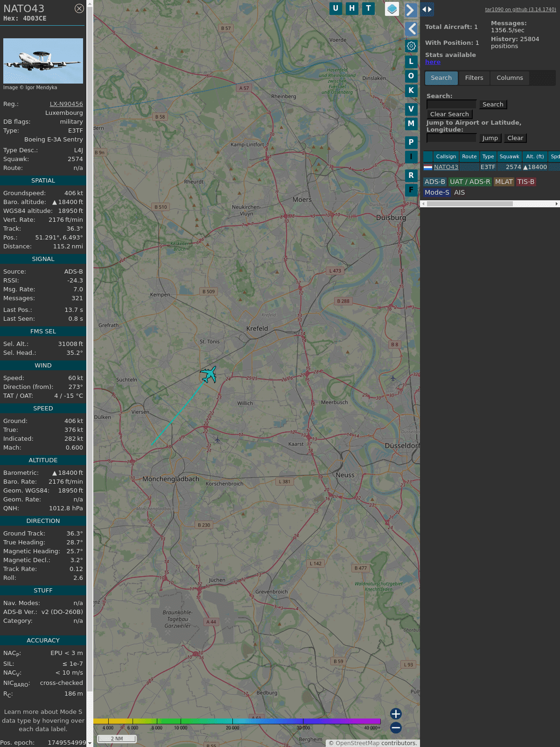The height and width of the screenshot is (747, 560).
Task: Toggle labels with the L button
Action: (411, 62)
